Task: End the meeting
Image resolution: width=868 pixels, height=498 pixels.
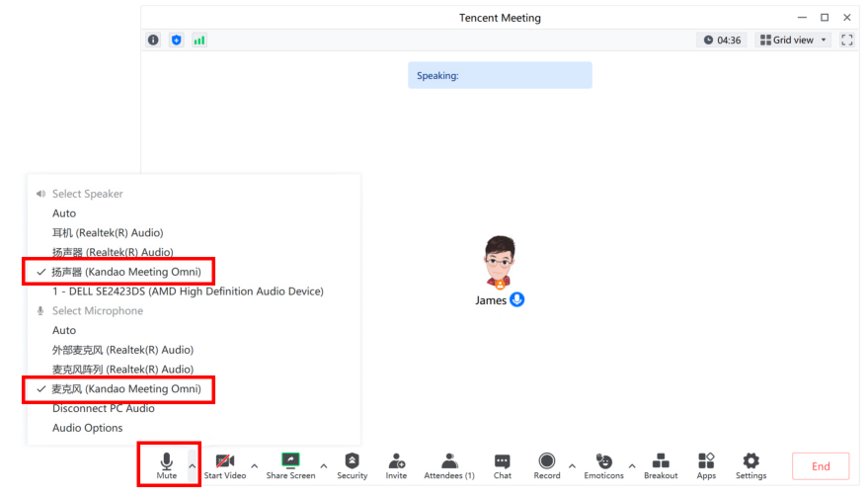Action: (821, 465)
